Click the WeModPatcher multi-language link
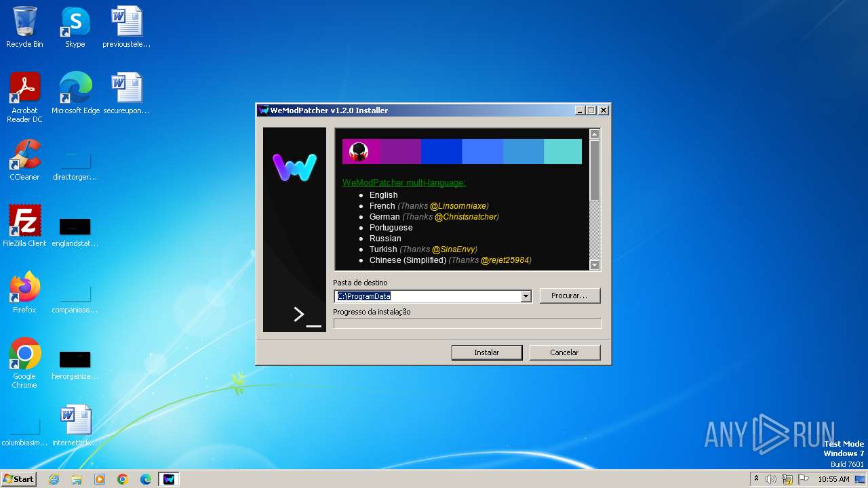Screen dimensions: 868x488 [404, 183]
